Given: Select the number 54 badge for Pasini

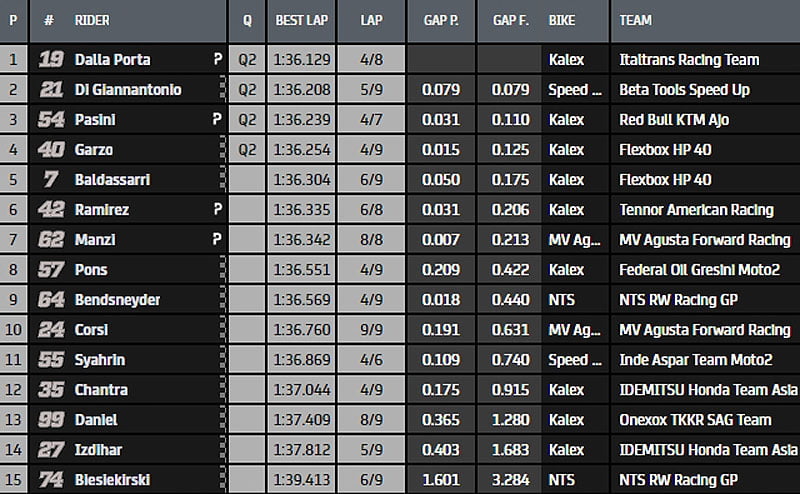Looking at the screenshot, I should coord(51,120).
